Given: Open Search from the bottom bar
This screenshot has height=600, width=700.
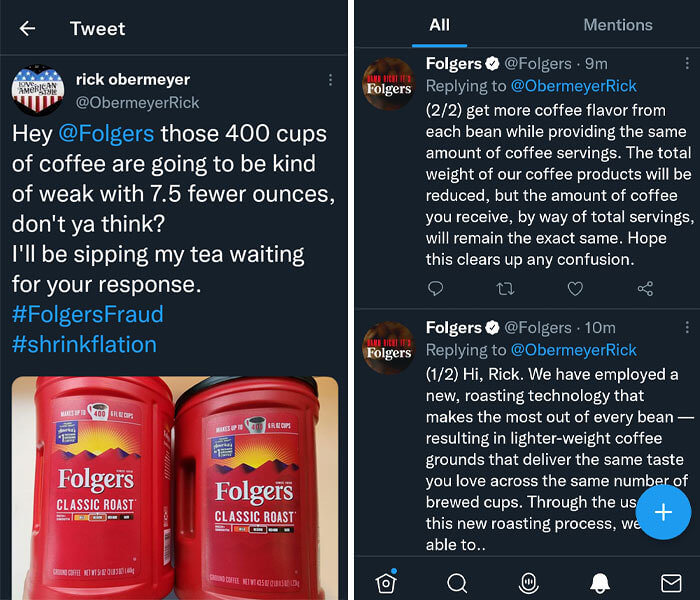Looking at the screenshot, I should [457, 582].
